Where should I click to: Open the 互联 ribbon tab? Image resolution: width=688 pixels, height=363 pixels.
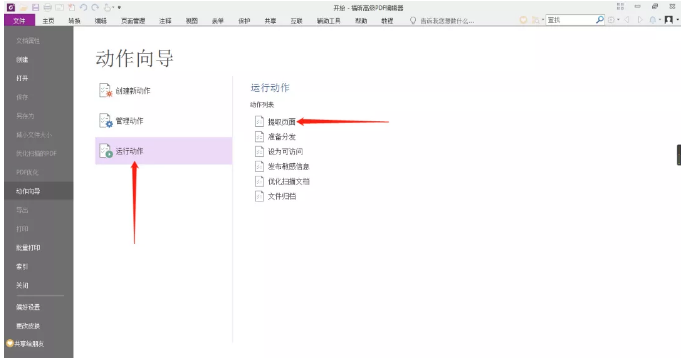[297, 21]
